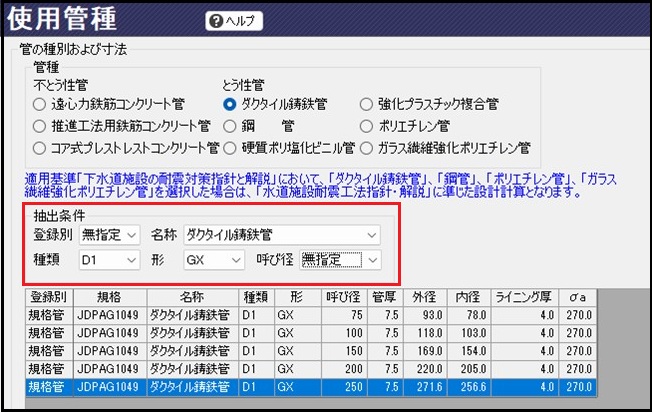Viewport: 652px width, 412px height.
Task: Click the 内径 column header
Action: point(469,297)
